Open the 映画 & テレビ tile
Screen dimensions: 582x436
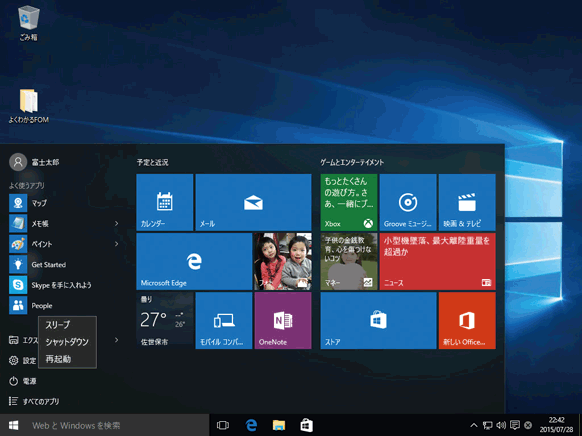coord(467,202)
